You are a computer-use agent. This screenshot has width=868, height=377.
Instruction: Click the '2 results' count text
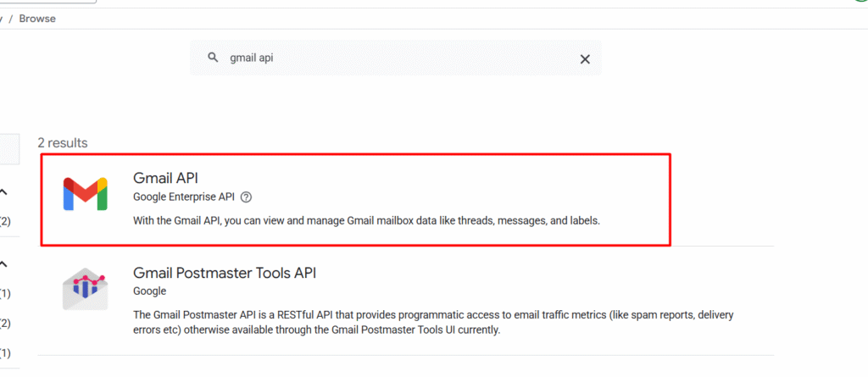[63, 143]
